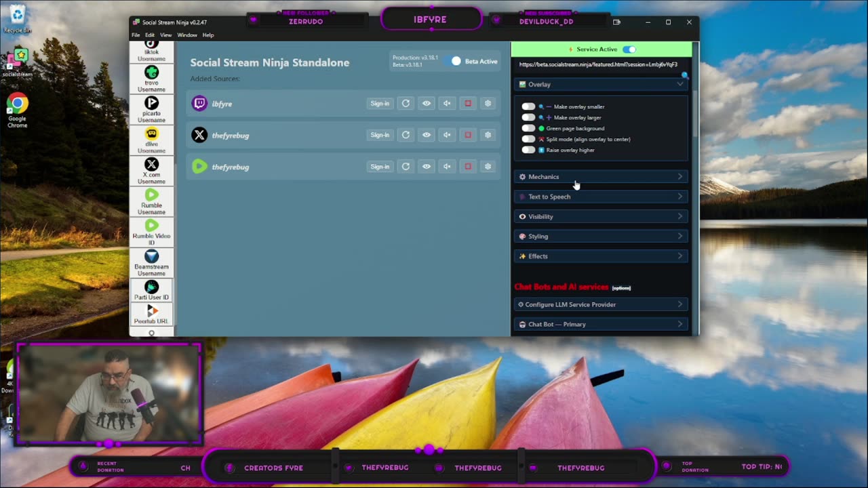Viewport: 868px width, 488px height.
Task: Open settings gear for ibfyre source
Action: click(x=488, y=103)
